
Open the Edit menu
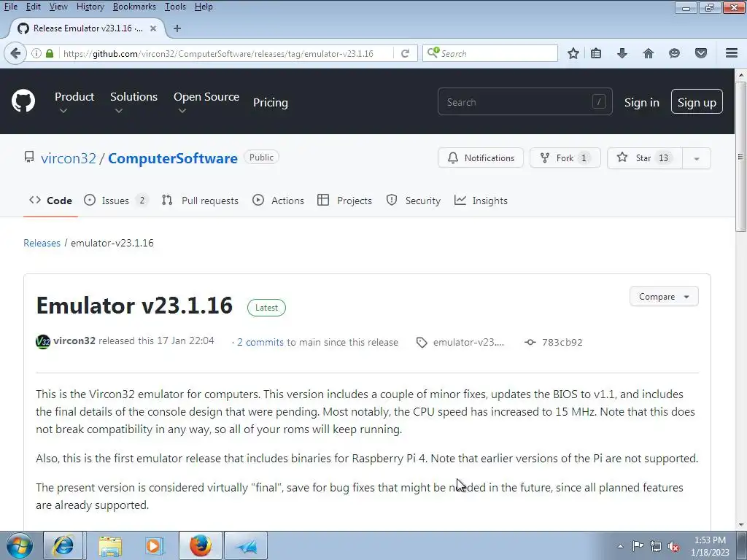33,7
